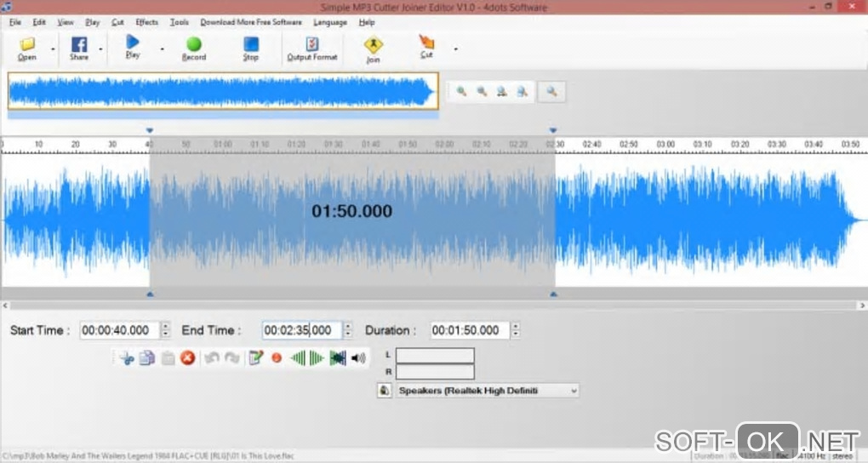This screenshot has height=463, width=868.
Task: Click the scrollbar right arrow
Action: pos(862,306)
